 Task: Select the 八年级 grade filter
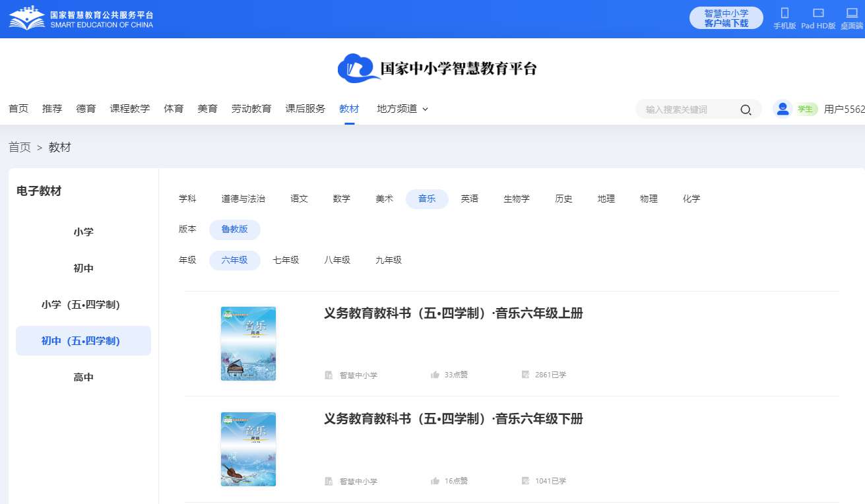(337, 261)
